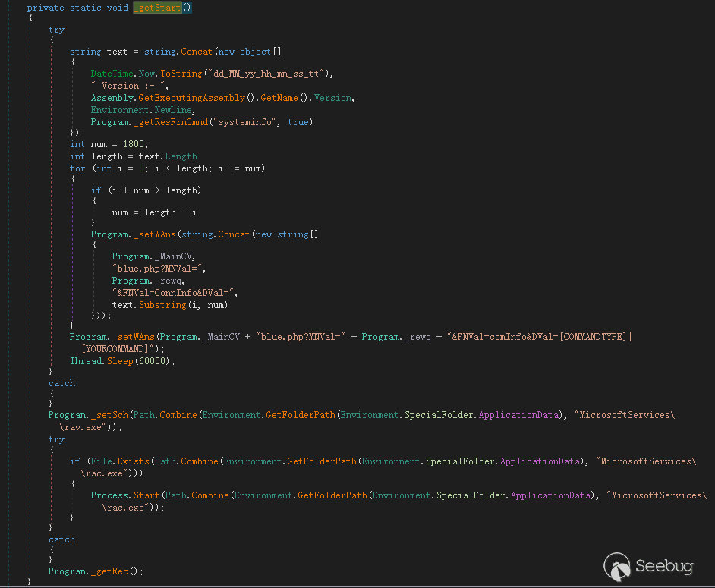
Task: Click the \rav.exe path string
Action: point(83,428)
